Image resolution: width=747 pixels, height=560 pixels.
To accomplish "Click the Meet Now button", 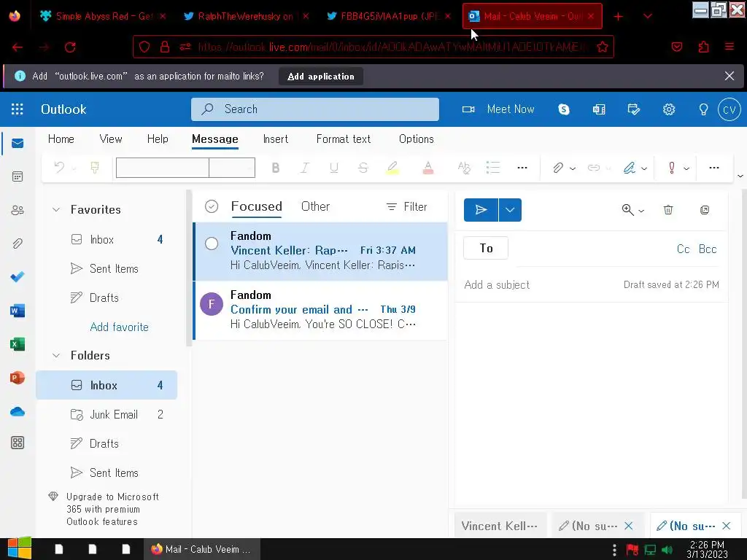I will 498,109.
